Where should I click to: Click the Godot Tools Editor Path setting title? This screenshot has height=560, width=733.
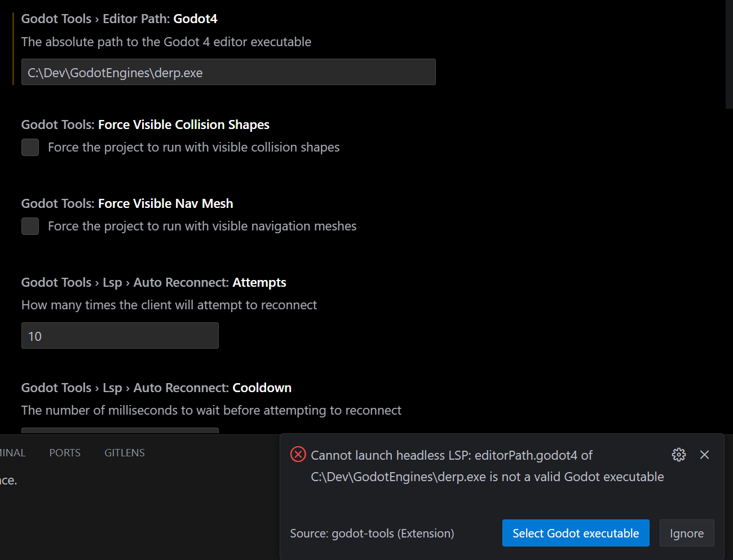pos(119,19)
